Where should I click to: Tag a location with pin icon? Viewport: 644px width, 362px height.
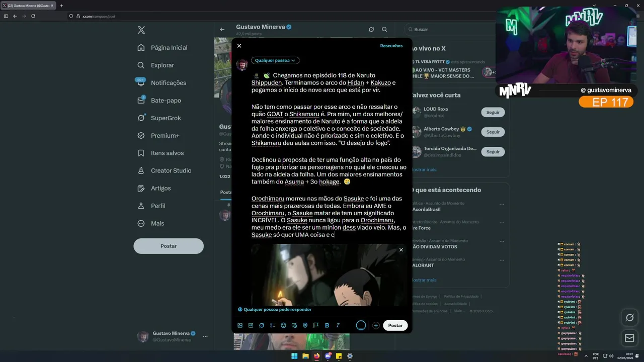(x=305, y=325)
